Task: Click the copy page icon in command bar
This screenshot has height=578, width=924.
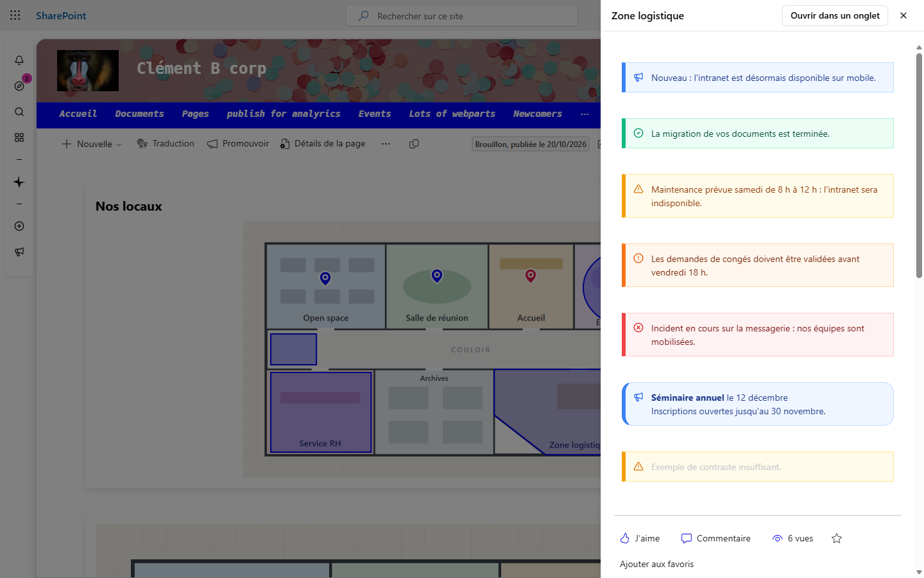Action: (414, 144)
